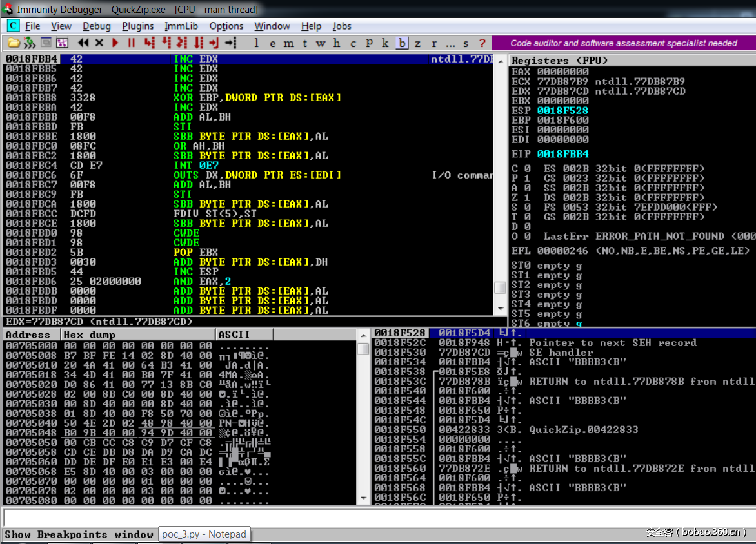
Task: Open the Memory map with the m icon
Action: [x=288, y=43]
